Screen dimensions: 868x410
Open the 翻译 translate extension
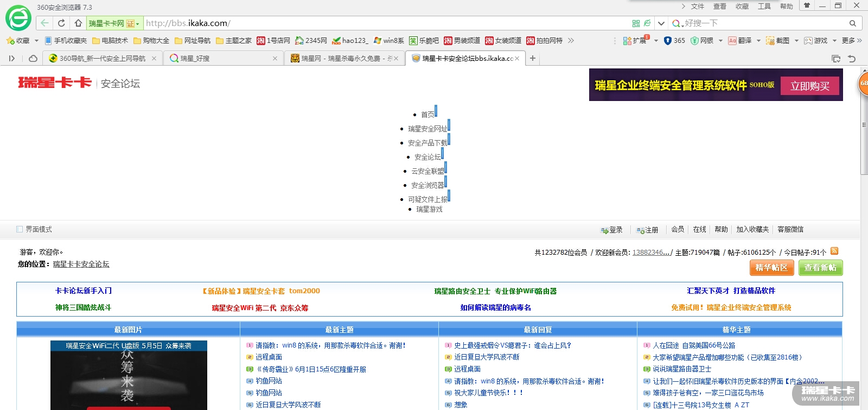(740, 40)
